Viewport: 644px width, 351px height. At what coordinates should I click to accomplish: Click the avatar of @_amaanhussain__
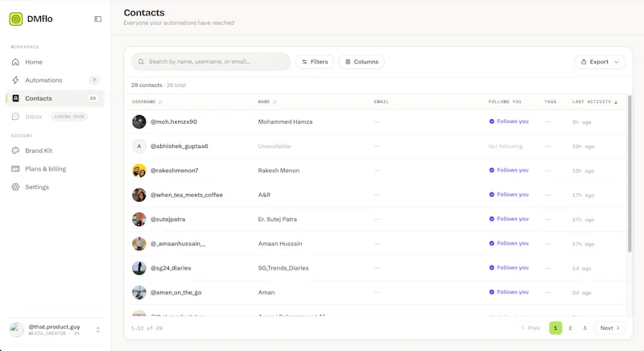[138, 243]
